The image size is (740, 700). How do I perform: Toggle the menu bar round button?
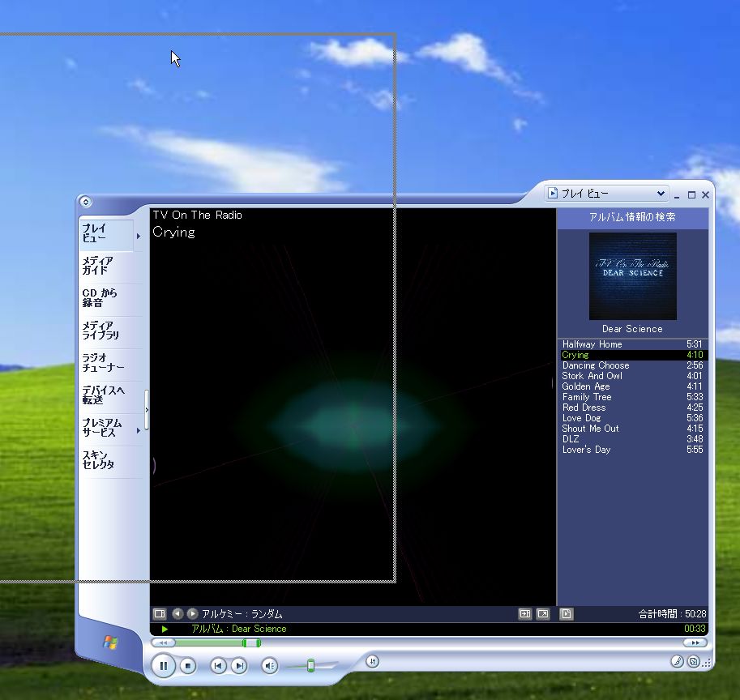tap(85, 202)
